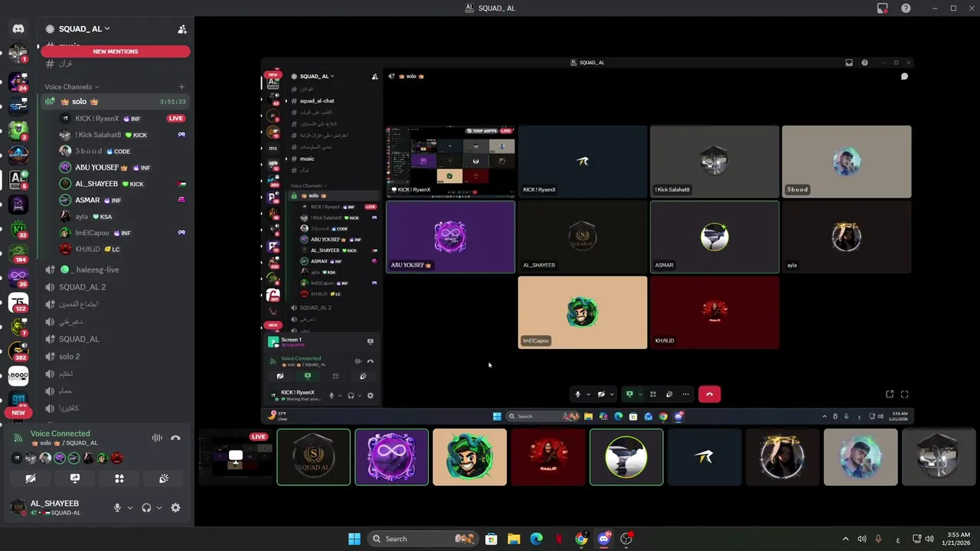
Task: Show hidden icons in system tray
Action: [x=845, y=539]
